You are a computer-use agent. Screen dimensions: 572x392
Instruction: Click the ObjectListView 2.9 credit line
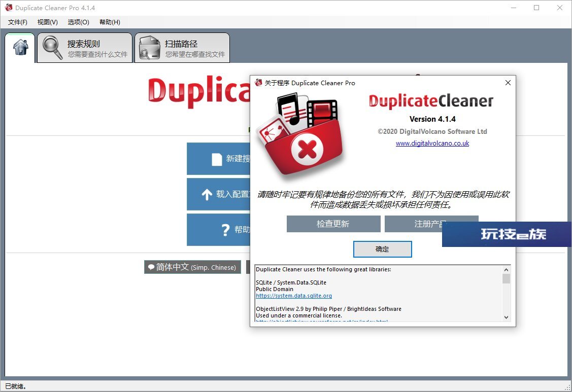coord(328,309)
